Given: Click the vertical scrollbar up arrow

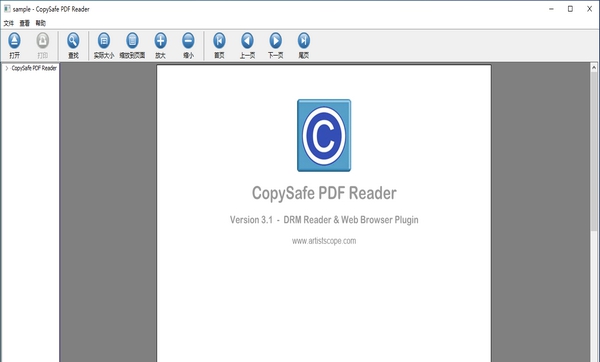Looking at the screenshot, I should [x=594, y=68].
